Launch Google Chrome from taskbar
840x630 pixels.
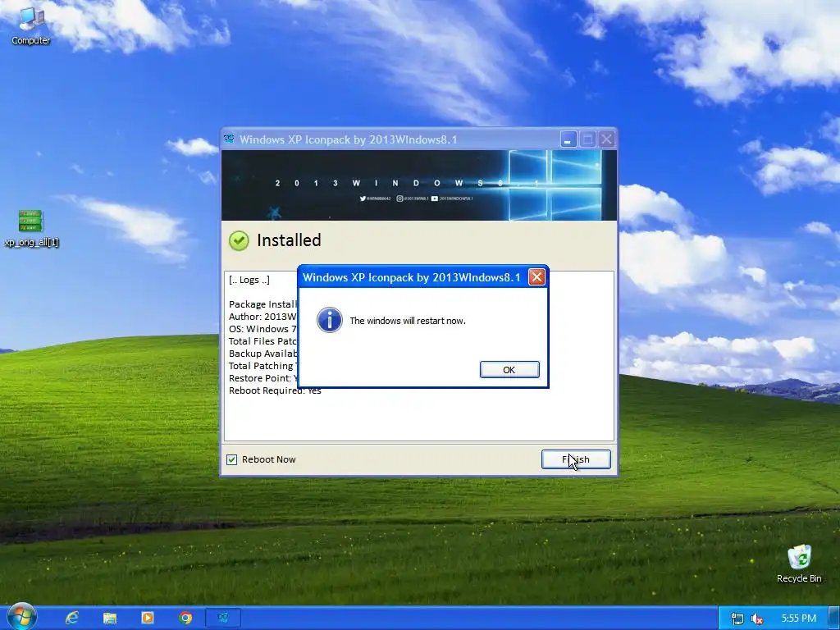coord(185,618)
